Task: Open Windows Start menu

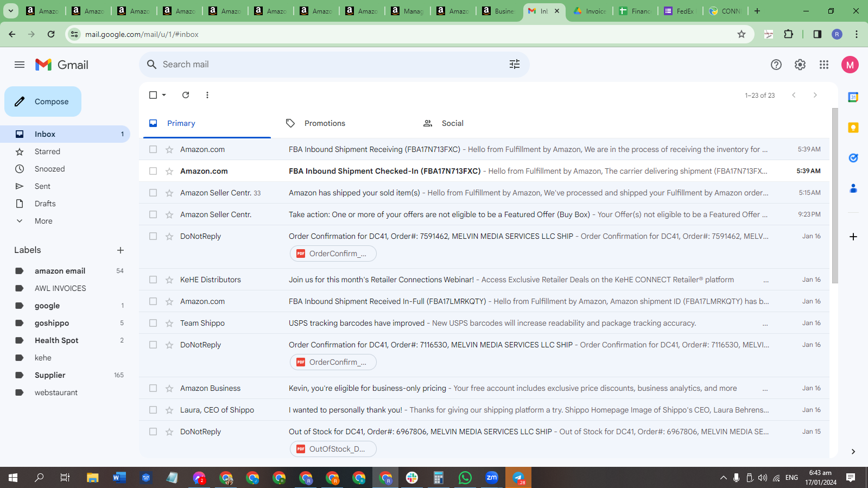Action: 13,478
